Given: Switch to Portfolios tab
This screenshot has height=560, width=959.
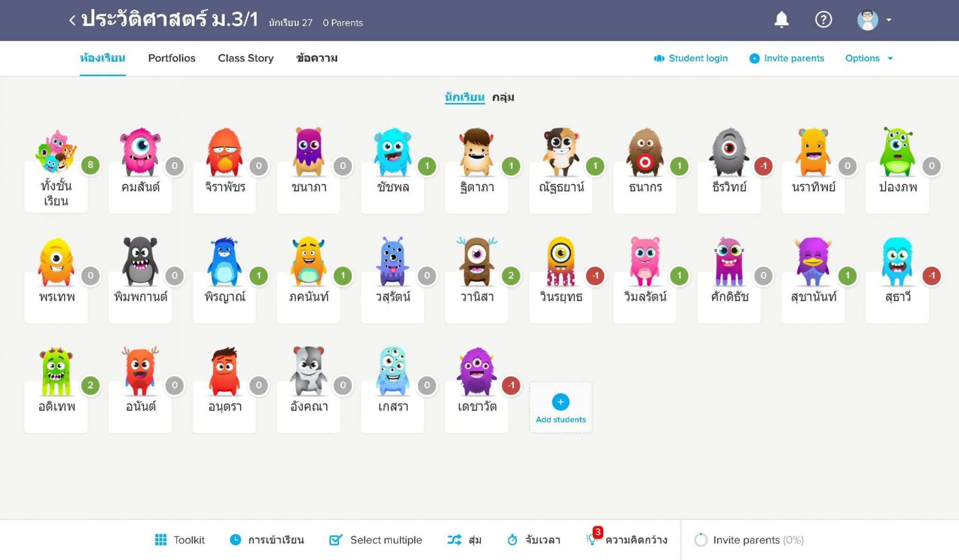Looking at the screenshot, I should point(172,59).
